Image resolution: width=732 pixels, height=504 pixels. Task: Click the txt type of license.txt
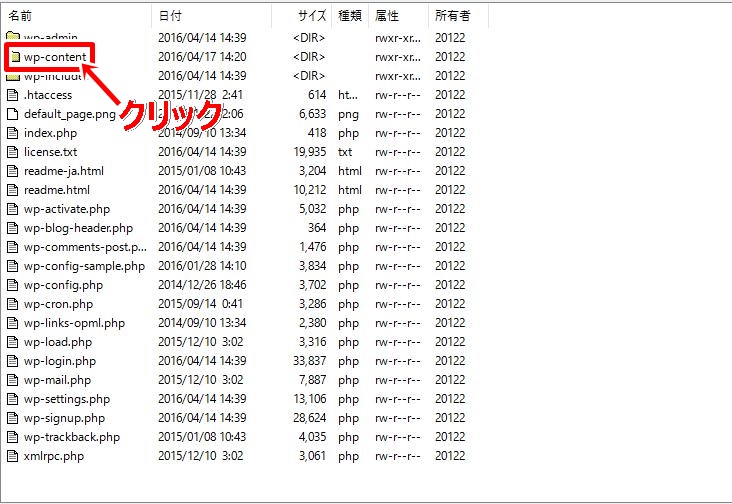[x=345, y=152]
